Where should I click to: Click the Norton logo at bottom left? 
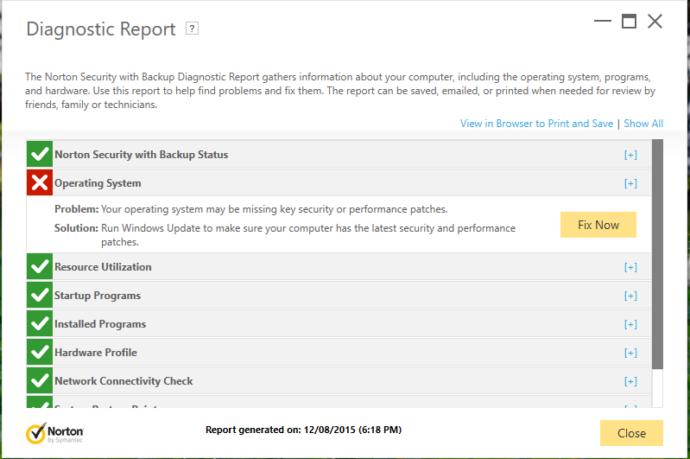click(55, 433)
